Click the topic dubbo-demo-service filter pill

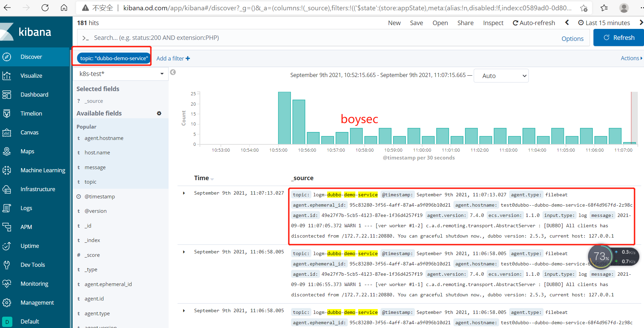click(114, 58)
